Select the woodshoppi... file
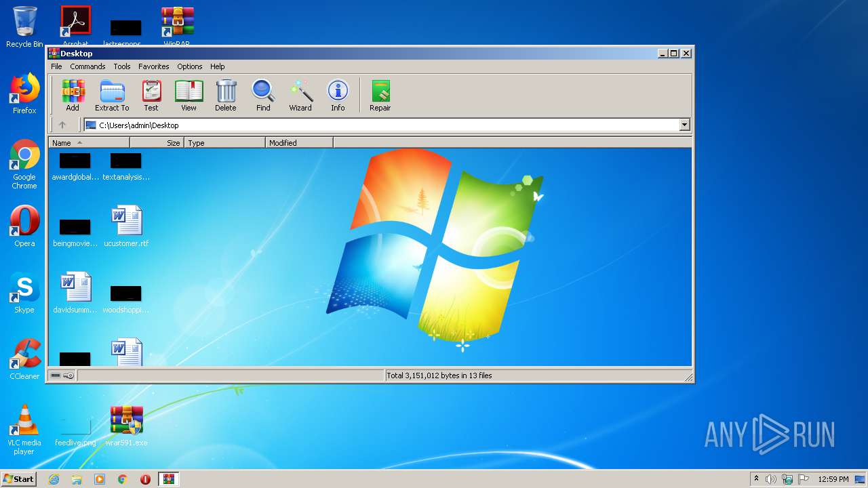The width and height of the screenshot is (868, 488). (x=126, y=299)
